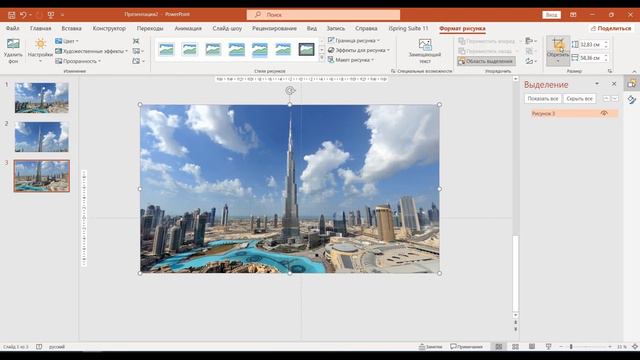Open the Rotate objects dropdown

531,61
